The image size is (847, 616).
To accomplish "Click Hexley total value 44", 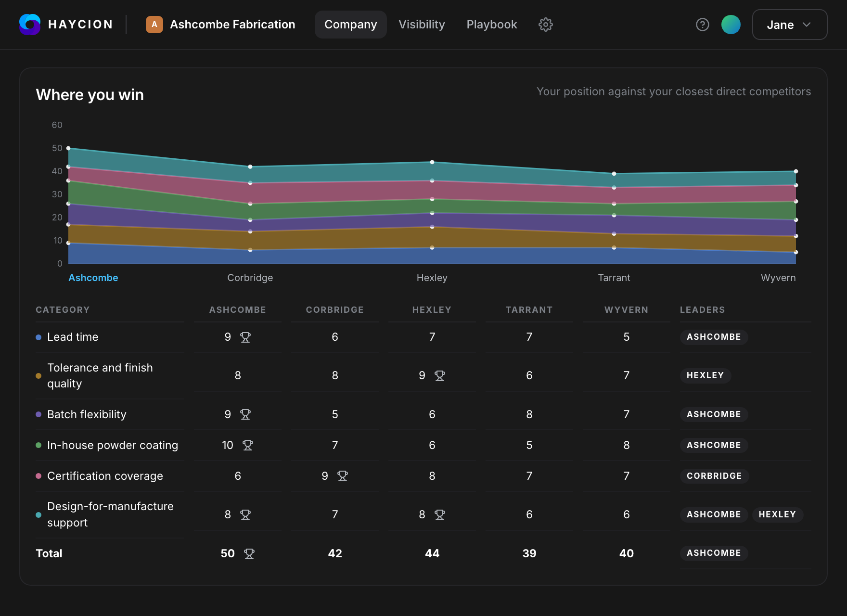I will click(x=432, y=553).
